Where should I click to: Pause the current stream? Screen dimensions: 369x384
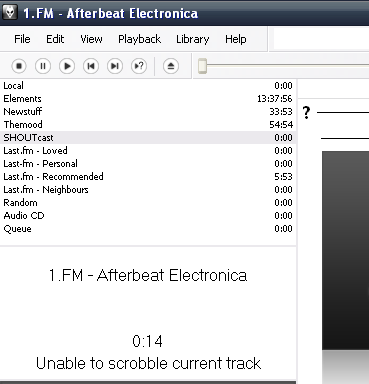(x=43, y=66)
